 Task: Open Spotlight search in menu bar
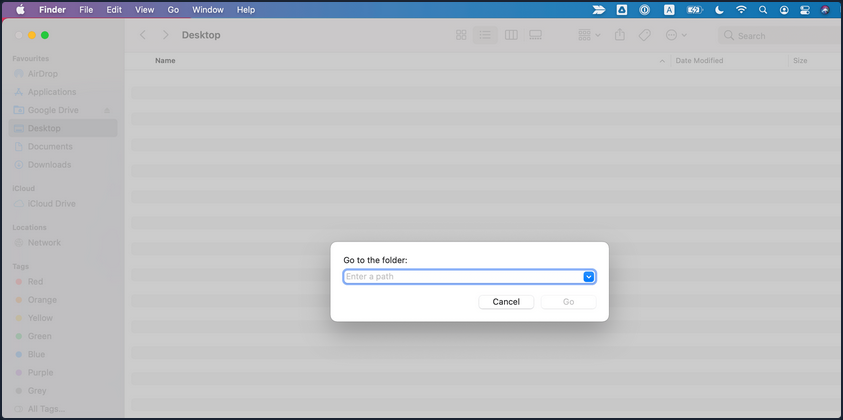(x=763, y=10)
